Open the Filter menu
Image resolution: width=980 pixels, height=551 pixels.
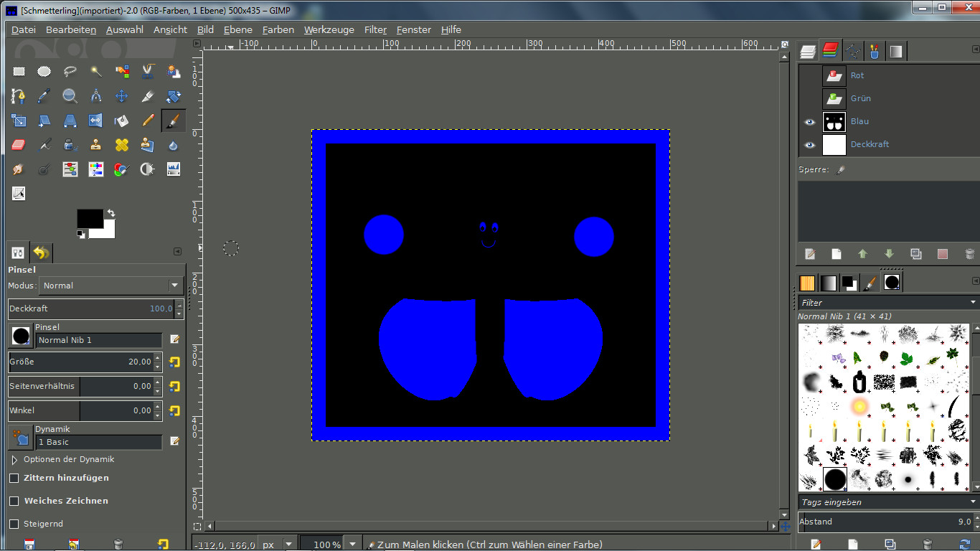375,29
